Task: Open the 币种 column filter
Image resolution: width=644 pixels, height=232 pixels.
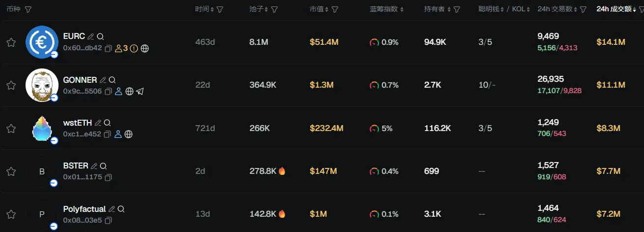Action: pyautogui.click(x=28, y=9)
